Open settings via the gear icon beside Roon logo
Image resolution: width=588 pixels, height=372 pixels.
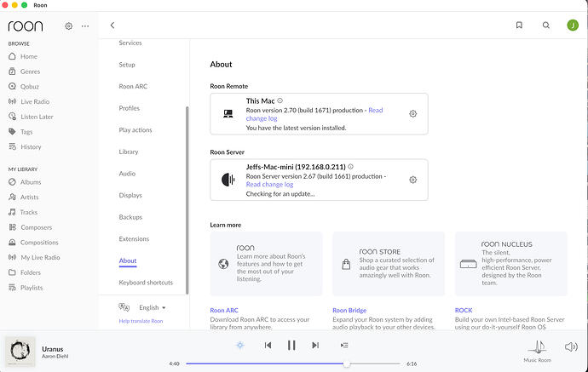[69, 26]
